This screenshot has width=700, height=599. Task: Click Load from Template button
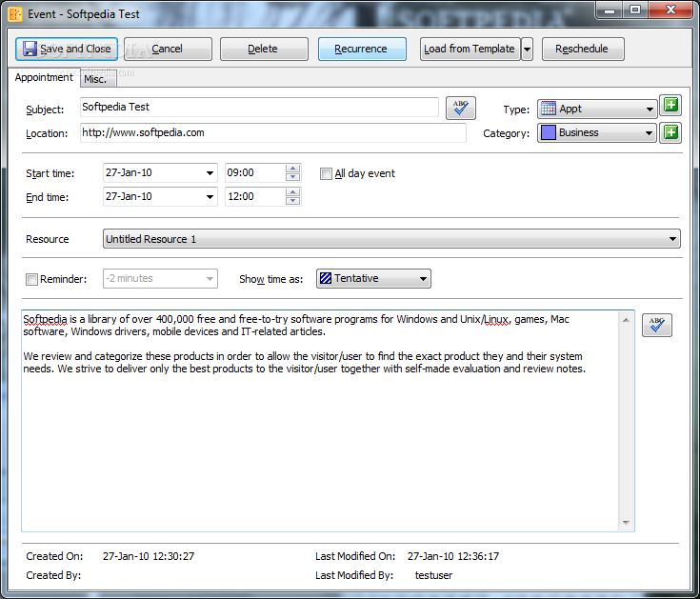pyautogui.click(x=470, y=49)
